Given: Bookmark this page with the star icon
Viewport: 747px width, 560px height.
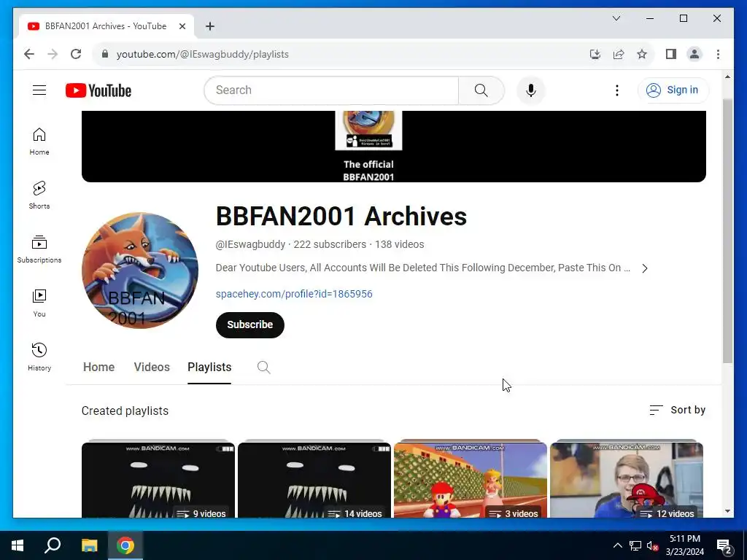Looking at the screenshot, I should tap(642, 54).
